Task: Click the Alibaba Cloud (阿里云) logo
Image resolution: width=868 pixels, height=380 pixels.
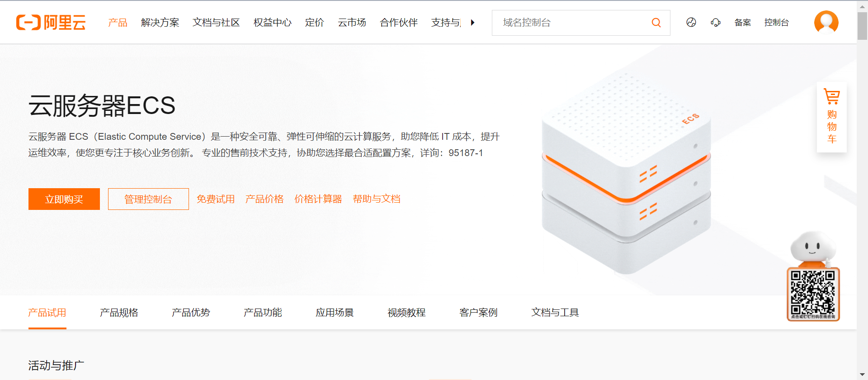Action: click(51, 22)
